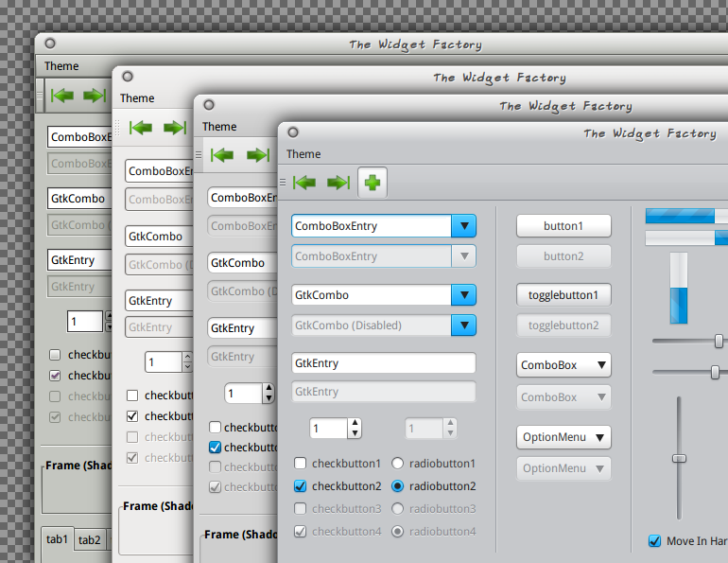
Task: Click the green back arrow in the second window
Action: click(141, 128)
